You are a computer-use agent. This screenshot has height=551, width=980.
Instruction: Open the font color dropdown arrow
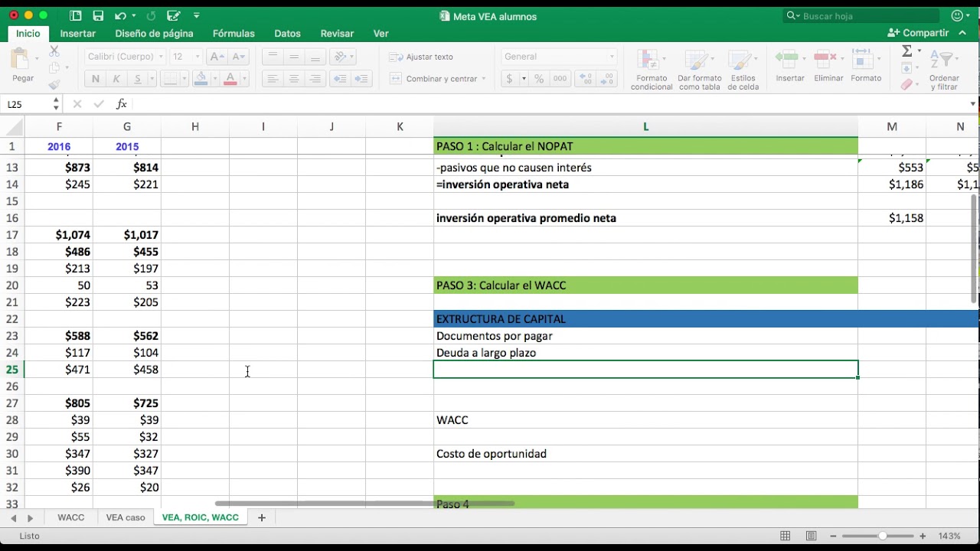[245, 79]
